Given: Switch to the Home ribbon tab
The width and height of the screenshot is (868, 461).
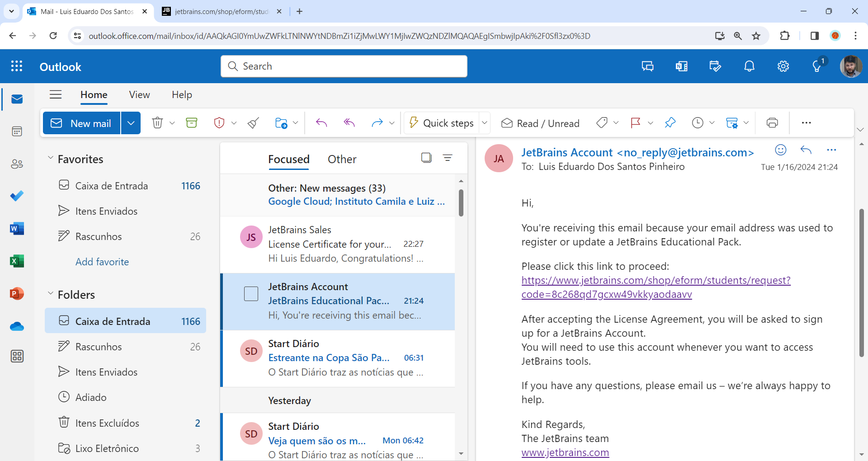Looking at the screenshot, I should pos(94,94).
